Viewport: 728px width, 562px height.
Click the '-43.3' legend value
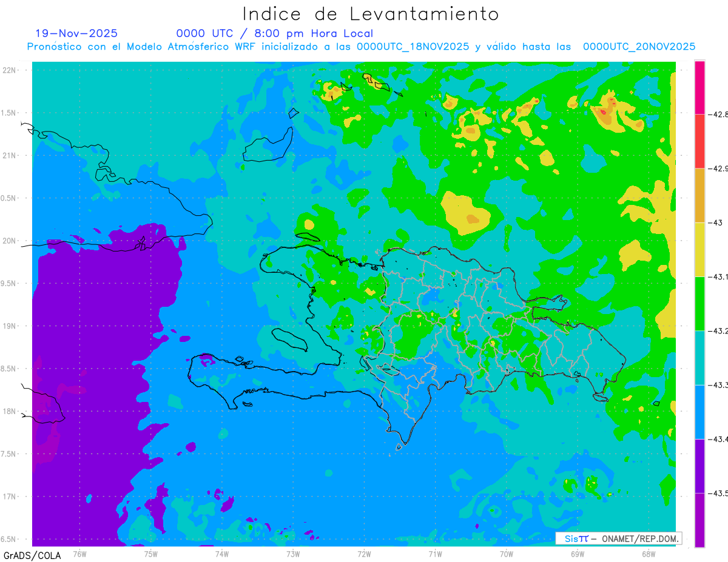[718, 385]
